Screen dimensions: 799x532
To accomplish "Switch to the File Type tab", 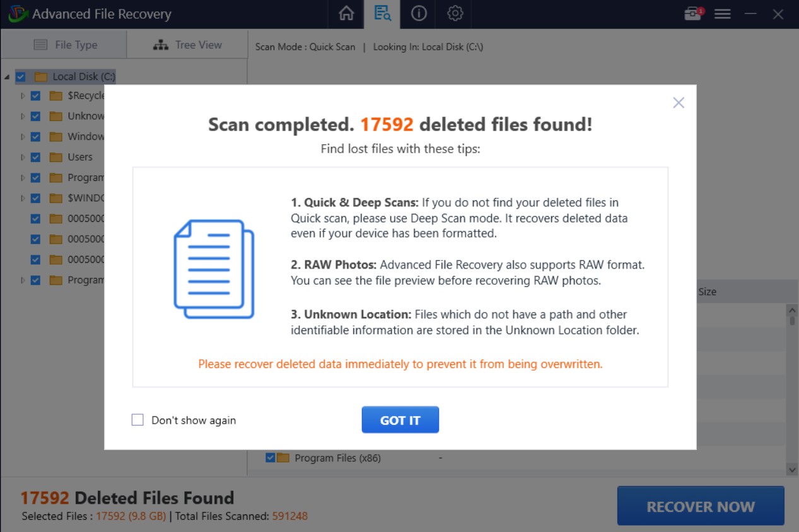I will tap(65, 45).
